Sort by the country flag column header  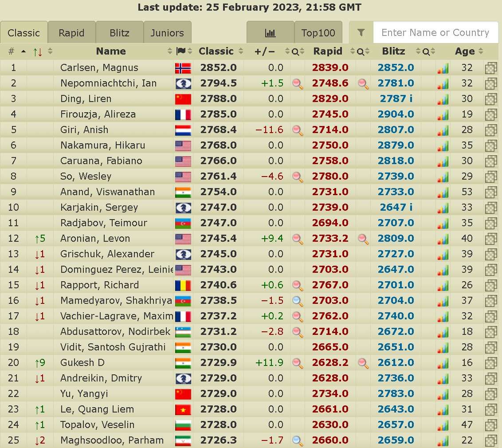[184, 51]
